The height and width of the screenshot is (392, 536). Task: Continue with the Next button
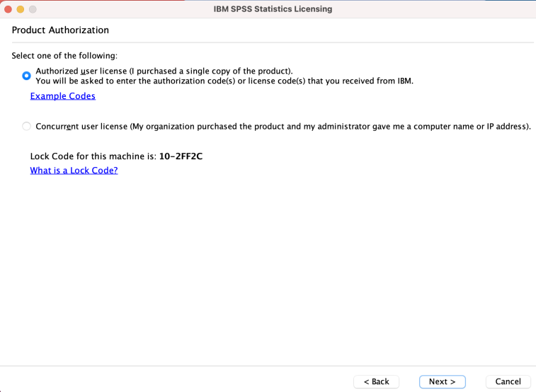[443, 381]
